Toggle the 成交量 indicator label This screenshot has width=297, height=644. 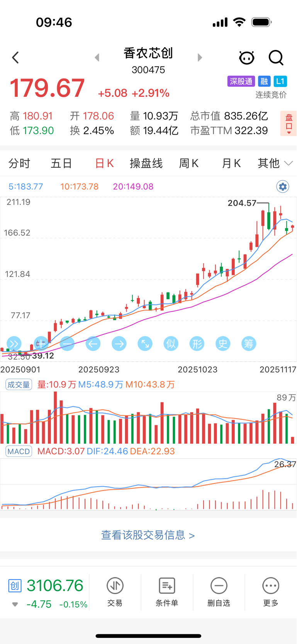click(19, 384)
